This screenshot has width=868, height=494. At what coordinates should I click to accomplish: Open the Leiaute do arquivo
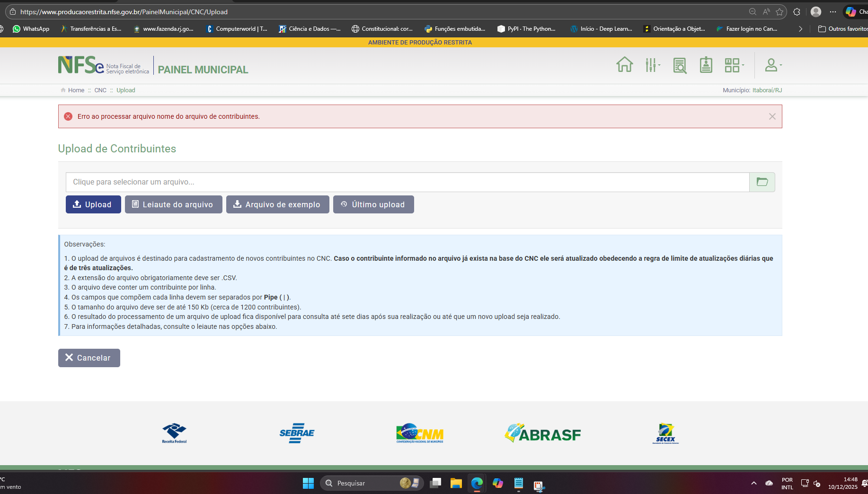(x=173, y=204)
